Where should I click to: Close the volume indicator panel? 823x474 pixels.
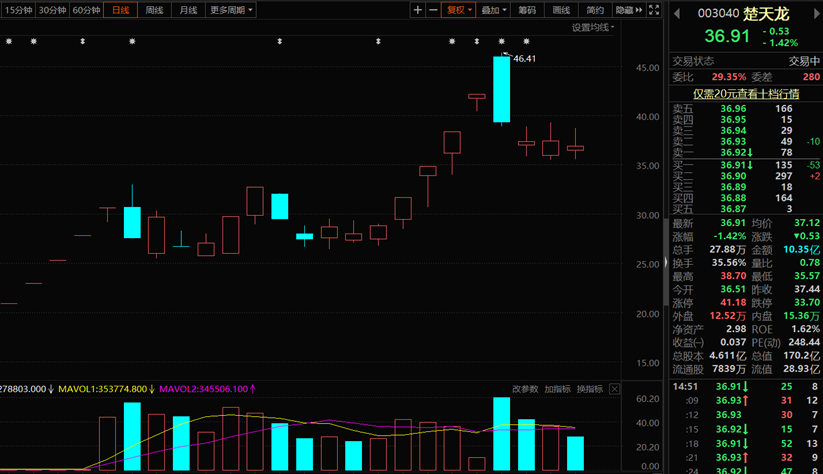614,389
